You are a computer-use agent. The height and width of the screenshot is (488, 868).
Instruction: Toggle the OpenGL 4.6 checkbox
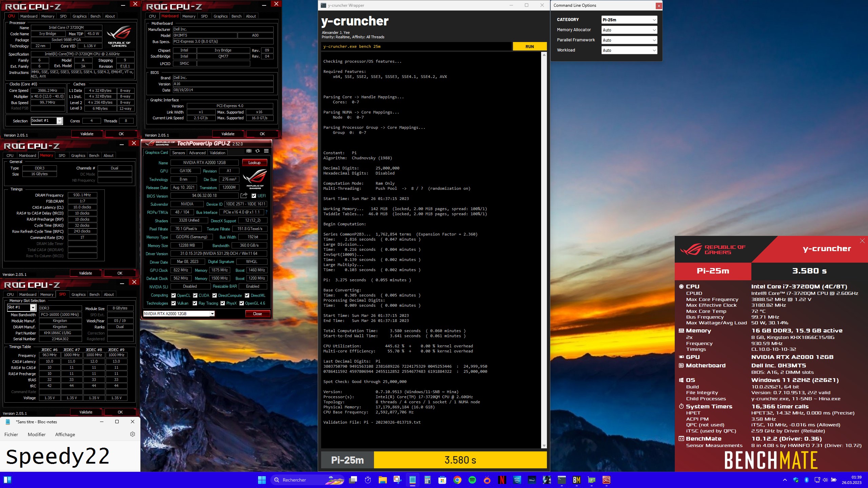tap(242, 303)
